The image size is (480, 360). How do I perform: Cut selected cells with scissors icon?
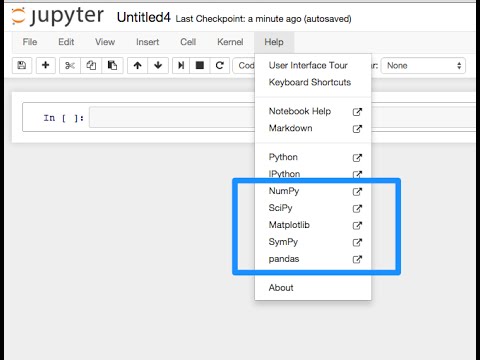point(70,65)
